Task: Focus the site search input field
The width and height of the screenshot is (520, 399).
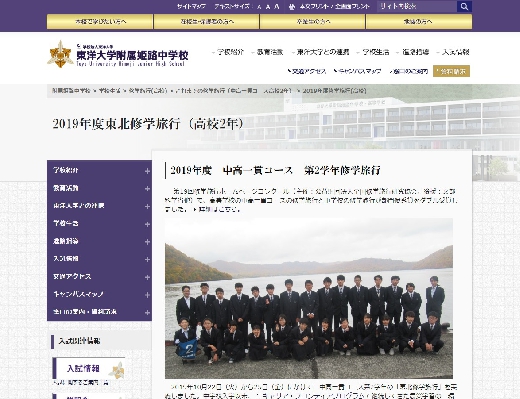Action: (x=417, y=6)
